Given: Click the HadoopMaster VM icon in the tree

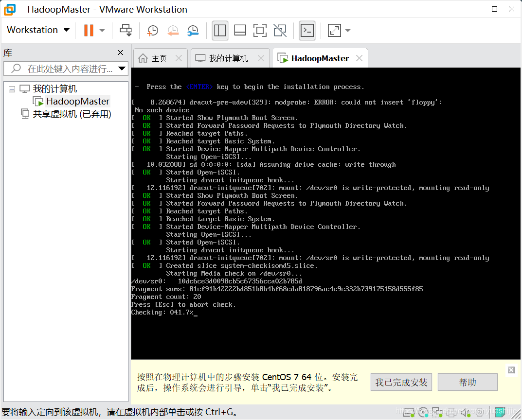Looking at the screenshot, I should 38,101.
